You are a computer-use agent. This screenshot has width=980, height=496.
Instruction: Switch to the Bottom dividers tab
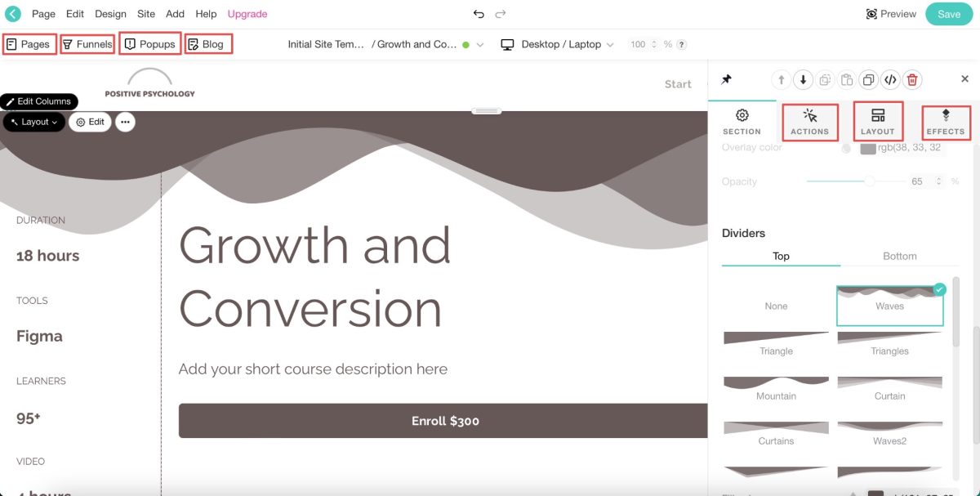click(x=899, y=256)
